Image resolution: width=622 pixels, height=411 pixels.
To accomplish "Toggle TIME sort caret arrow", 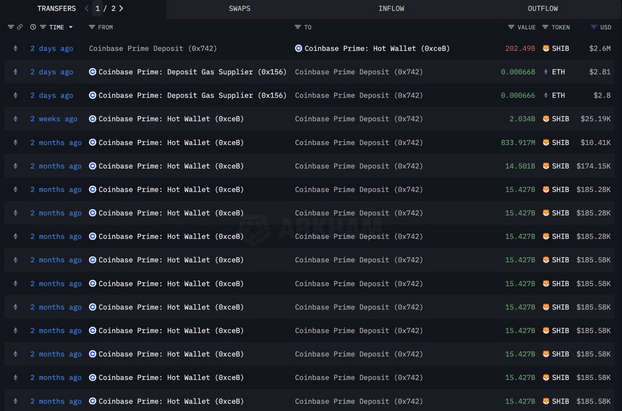I will (x=71, y=27).
